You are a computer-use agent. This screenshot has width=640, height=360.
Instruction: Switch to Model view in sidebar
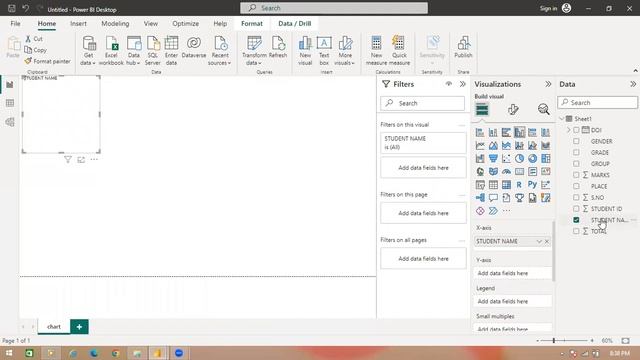[10, 122]
